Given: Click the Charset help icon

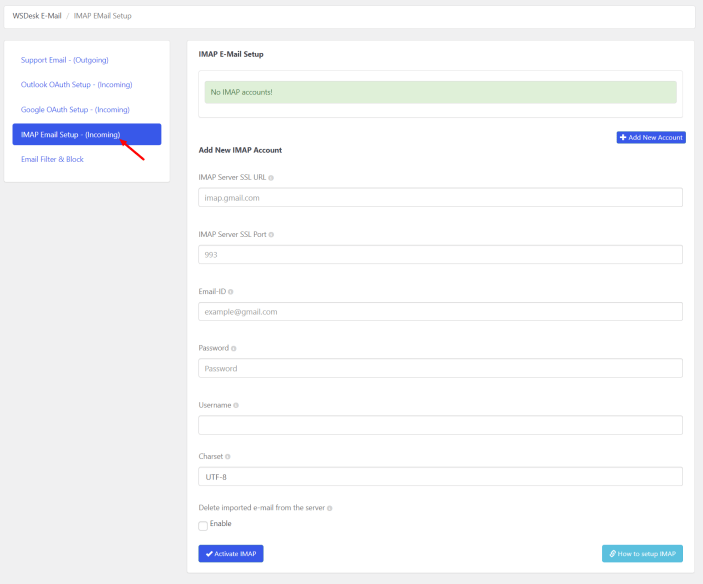Looking at the screenshot, I should pos(228,457).
